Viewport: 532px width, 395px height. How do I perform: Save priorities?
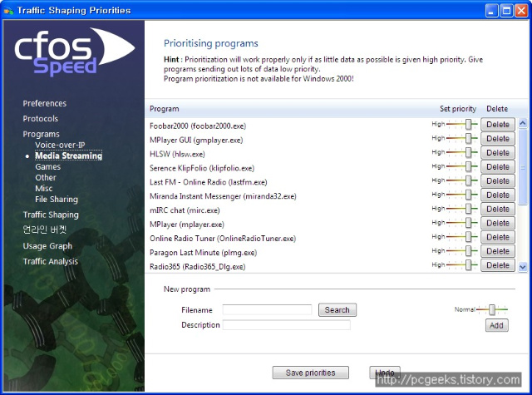pyautogui.click(x=310, y=373)
